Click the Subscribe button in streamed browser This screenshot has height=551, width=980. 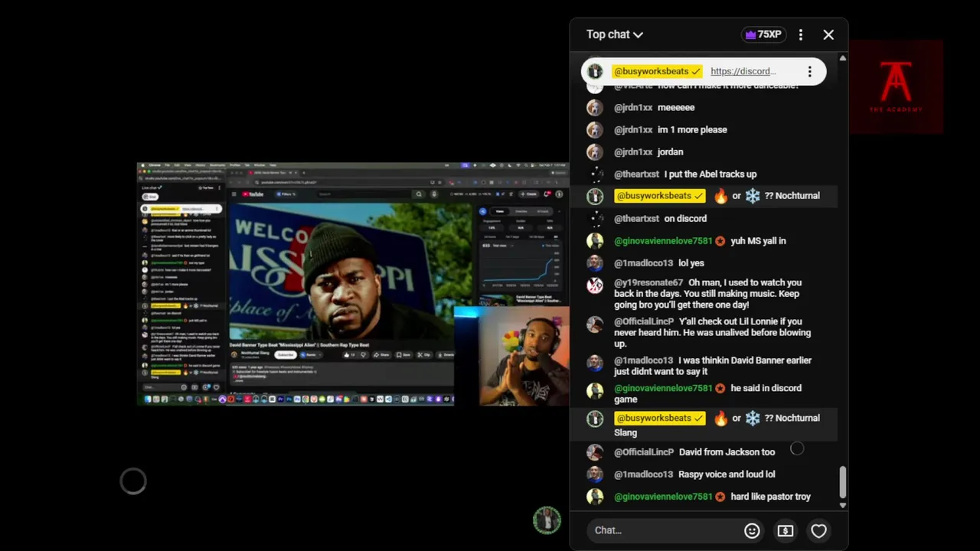(286, 354)
